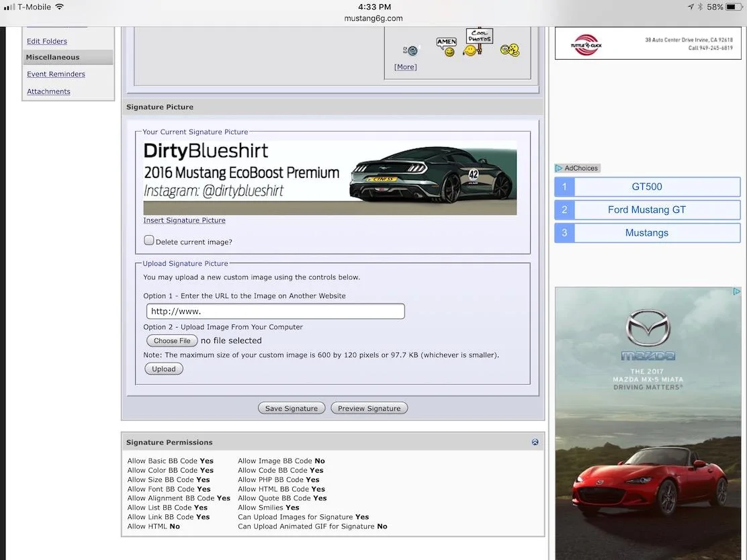Insert the double yellow smiley icon
Viewport: 747px width, 560px height.
click(x=510, y=50)
